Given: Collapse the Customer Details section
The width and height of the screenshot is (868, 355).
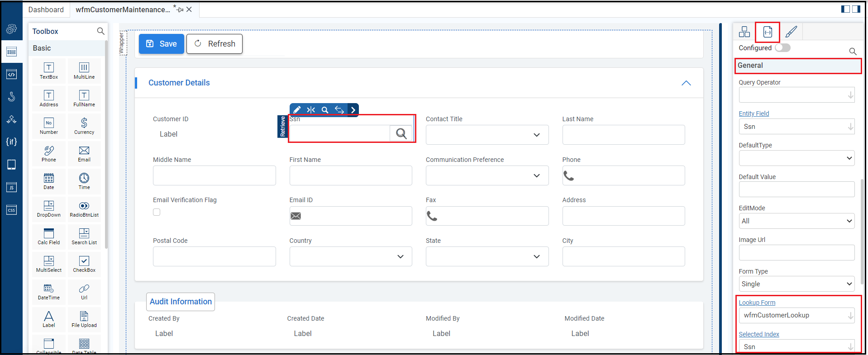Looking at the screenshot, I should tap(686, 83).
